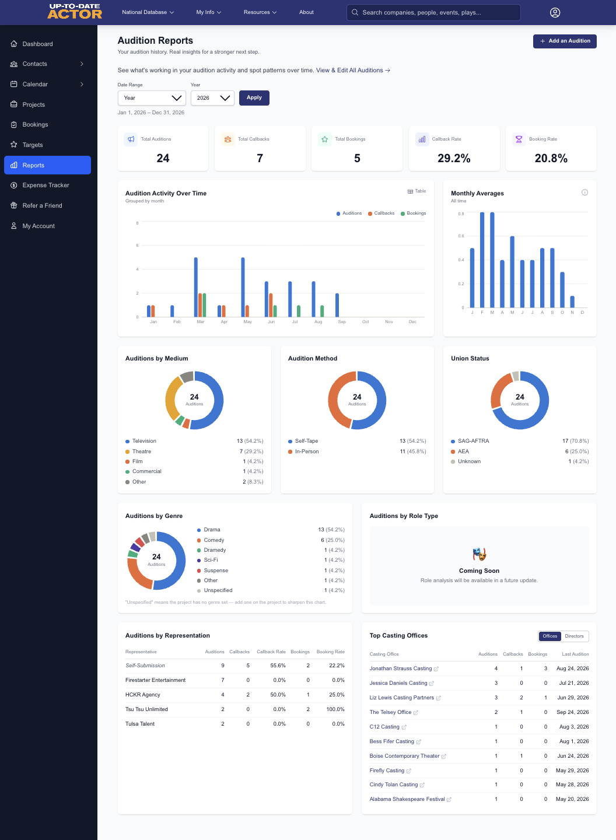
Task: Click the Self-Tape blue legend dot
Action: point(290,442)
